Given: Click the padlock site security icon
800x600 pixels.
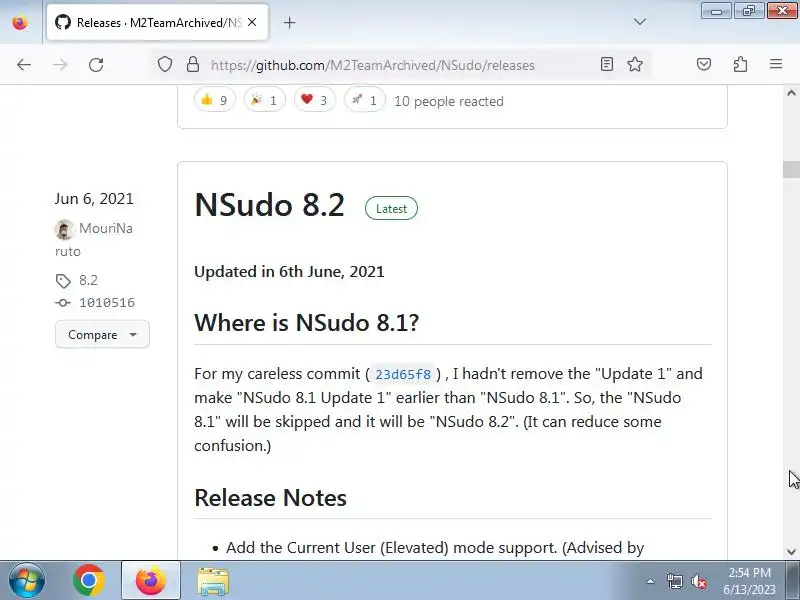Looking at the screenshot, I should (193, 65).
